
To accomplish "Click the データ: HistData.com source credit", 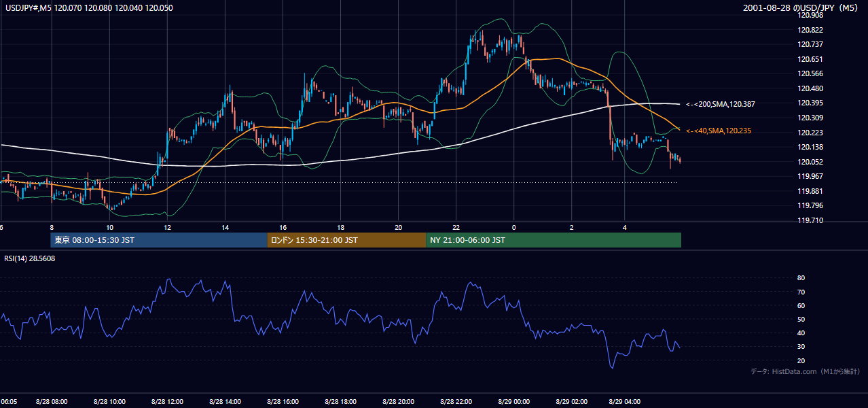I will coord(806,371).
